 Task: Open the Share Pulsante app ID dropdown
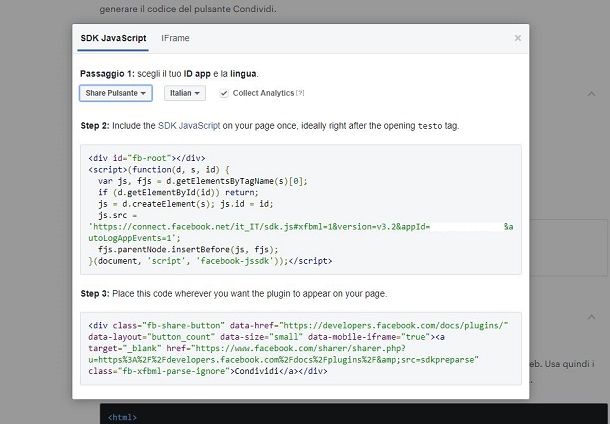click(116, 93)
